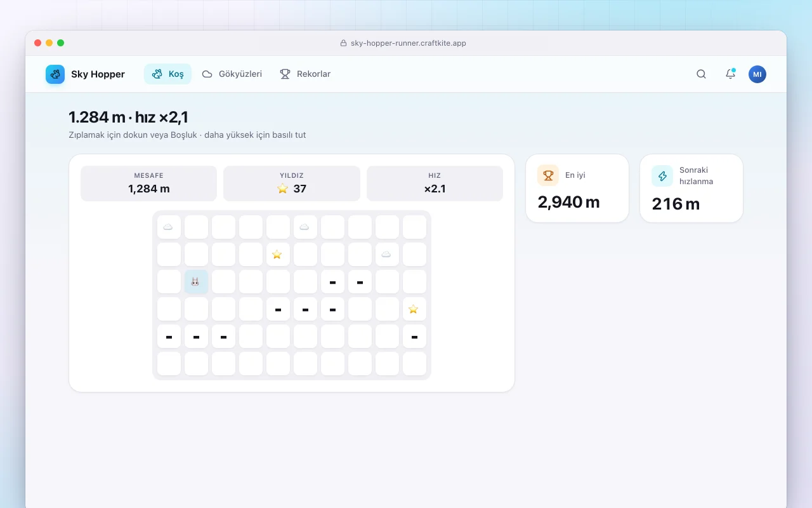Open notifications bell icon

click(x=730, y=74)
